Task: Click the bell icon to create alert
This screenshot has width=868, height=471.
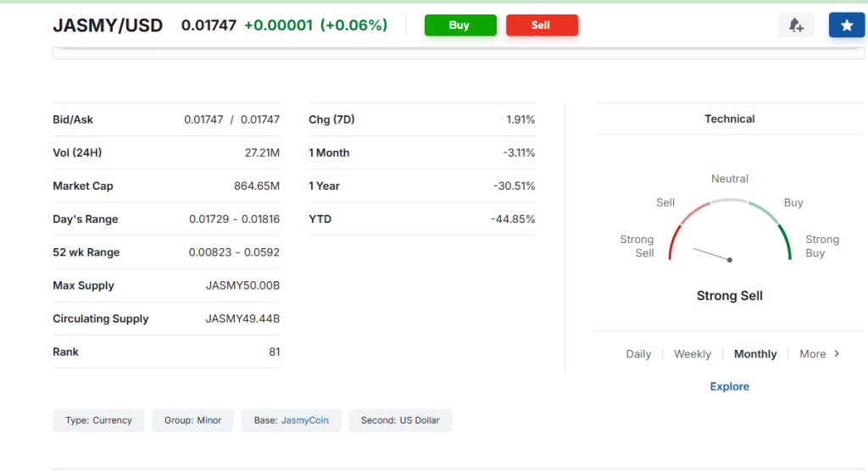Action: (796, 25)
